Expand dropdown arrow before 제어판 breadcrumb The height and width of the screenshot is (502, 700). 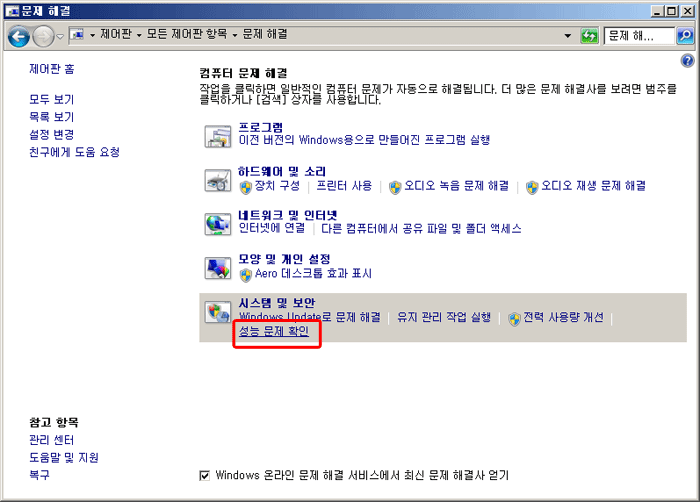pyautogui.click(x=92, y=35)
